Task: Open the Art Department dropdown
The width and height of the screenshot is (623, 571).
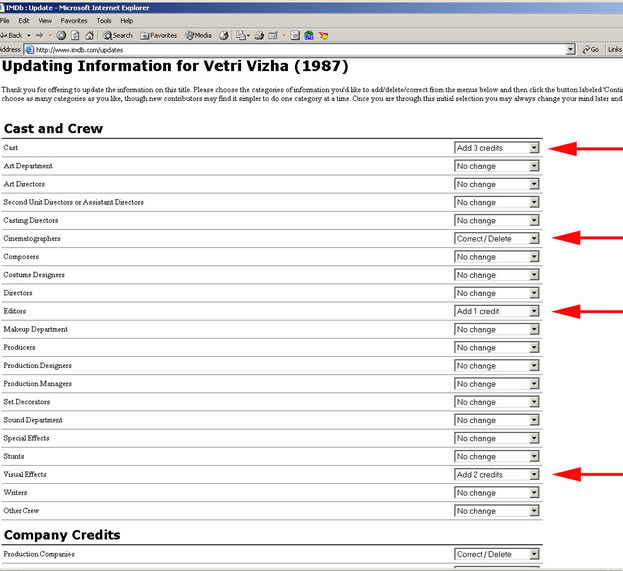Action: [x=497, y=166]
